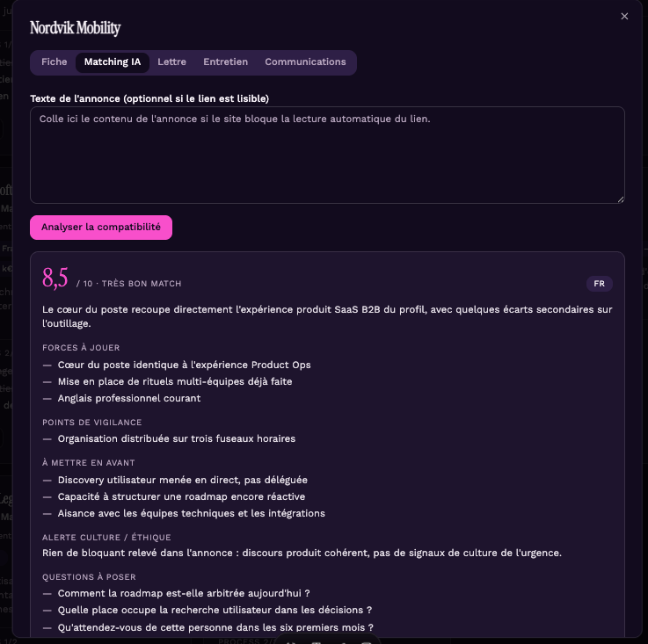Select the trois fuseaux horaires vigilance item
Screen dimensions: 648x644
177,438
